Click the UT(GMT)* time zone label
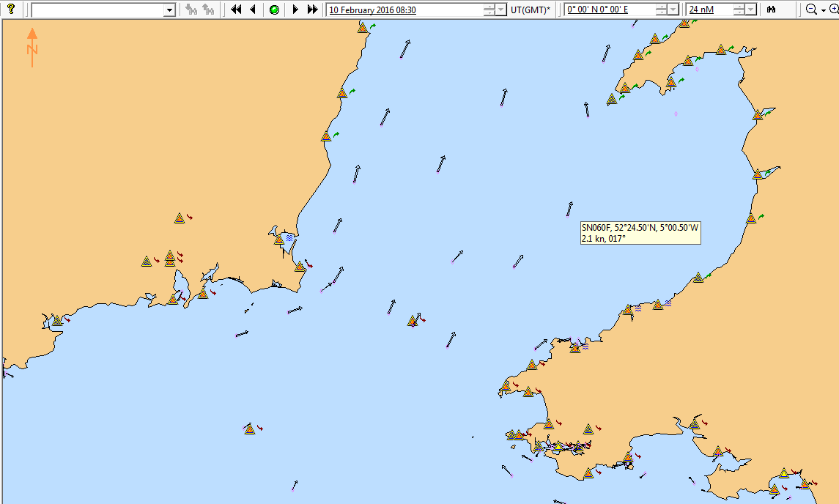Viewport: 839px width, 504px height. click(x=531, y=10)
